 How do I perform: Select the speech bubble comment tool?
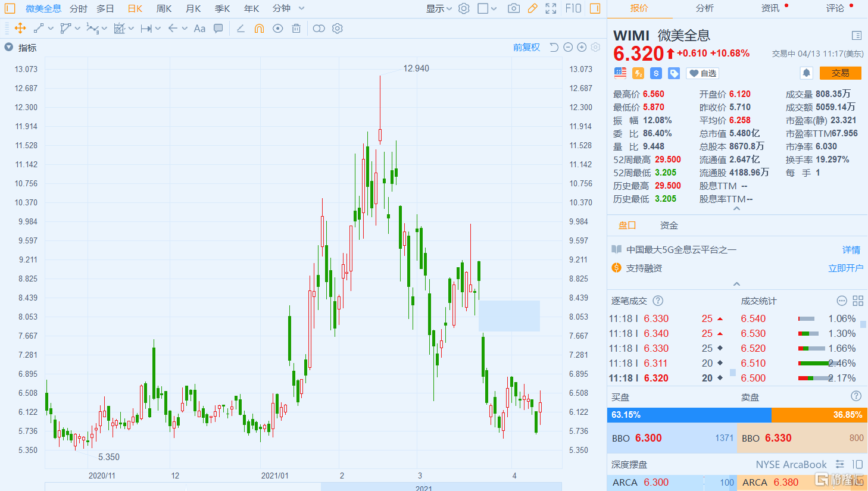[218, 29]
